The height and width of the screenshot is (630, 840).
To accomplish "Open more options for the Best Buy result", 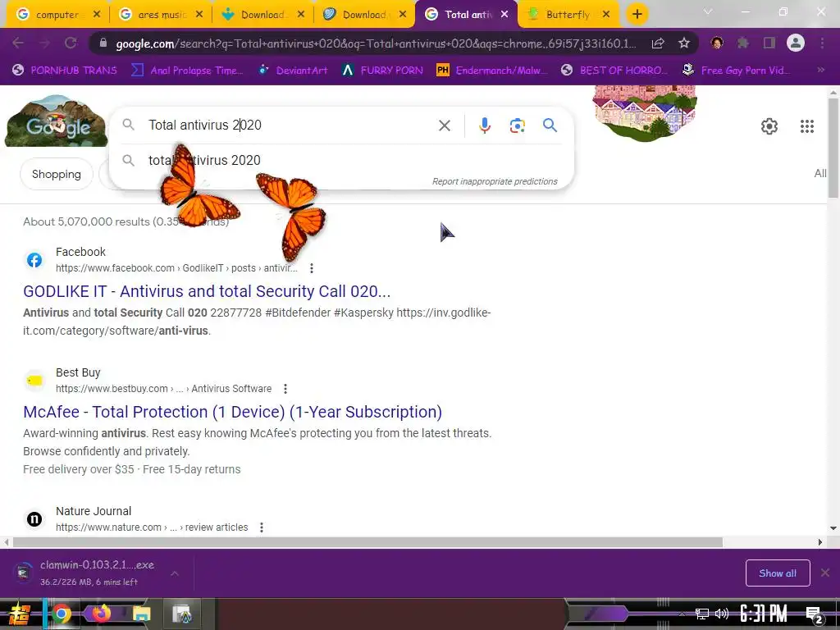I will click(285, 388).
